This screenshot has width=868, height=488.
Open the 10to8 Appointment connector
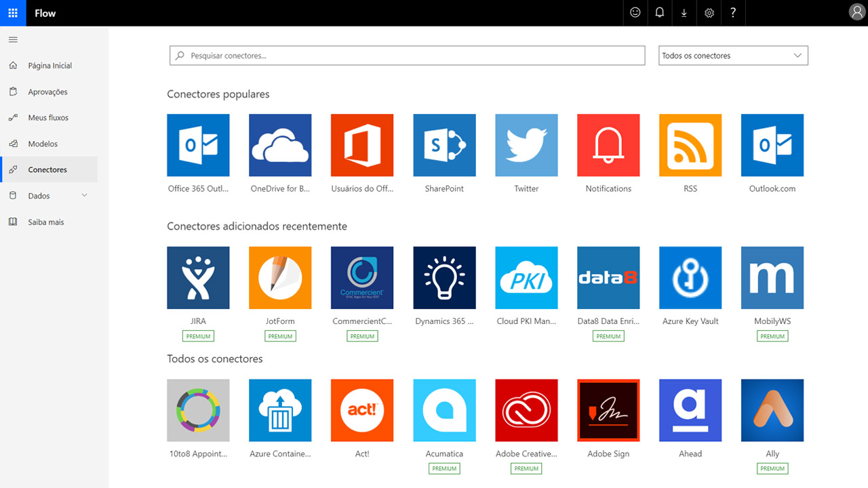[x=198, y=411]
